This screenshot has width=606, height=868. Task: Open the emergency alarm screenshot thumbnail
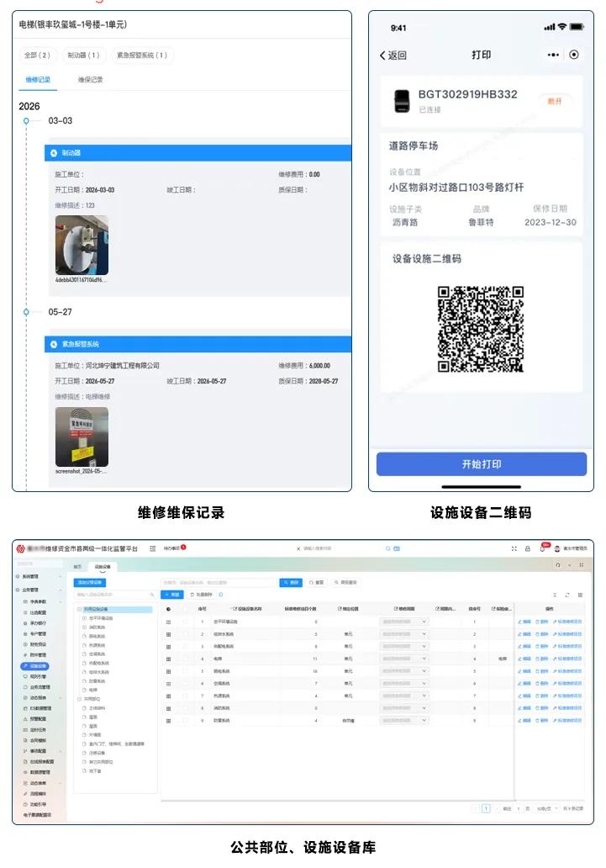coord(82,437)
